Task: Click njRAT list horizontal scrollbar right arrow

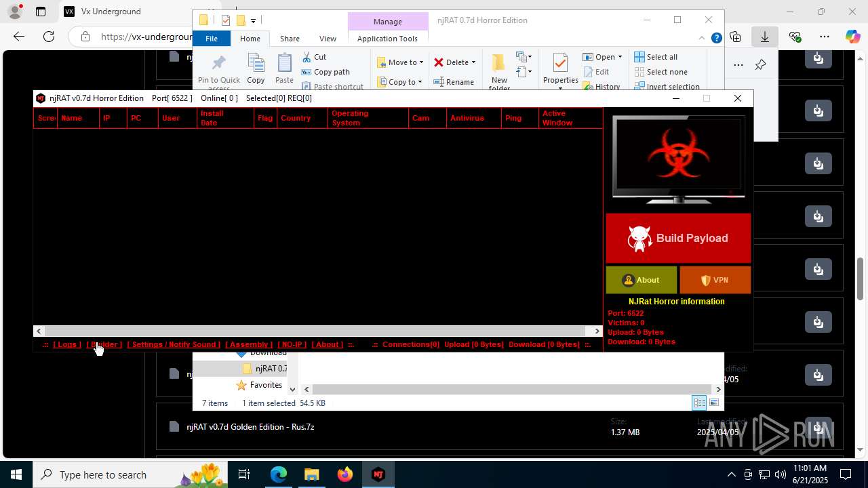Action: pyautogui.click(x=597, y=331)
